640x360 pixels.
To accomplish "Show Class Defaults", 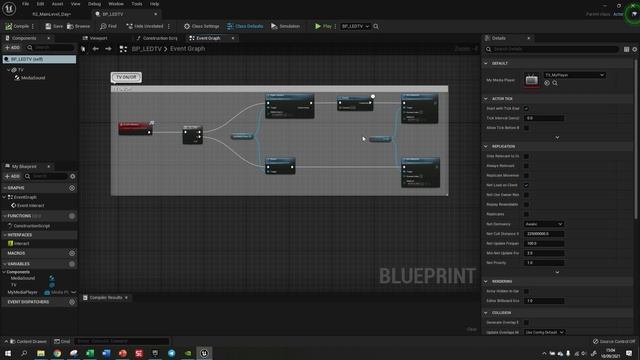I will (x=245, y=26).
